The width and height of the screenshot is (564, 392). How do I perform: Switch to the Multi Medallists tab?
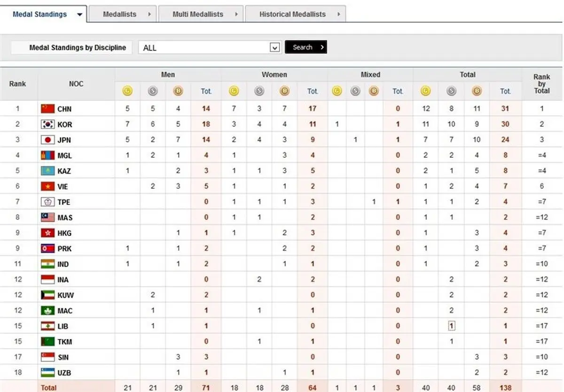tap(198, 15)
